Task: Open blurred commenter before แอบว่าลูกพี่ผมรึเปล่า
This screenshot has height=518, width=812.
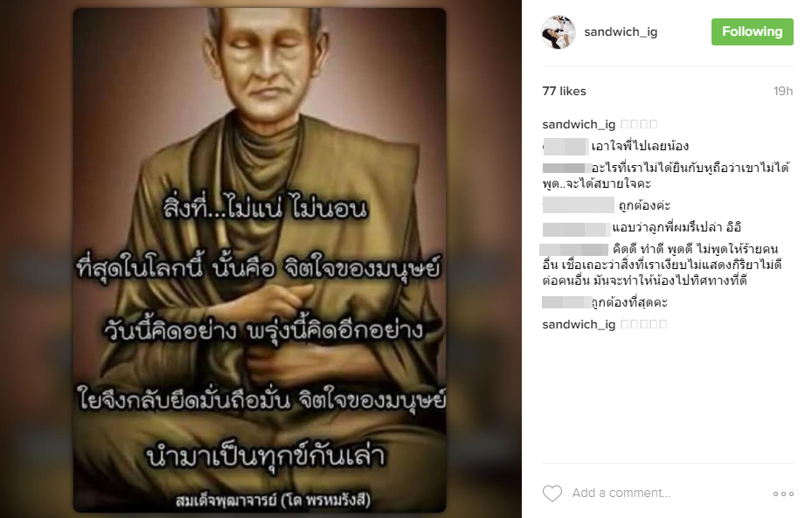Action: click(576, 229)
